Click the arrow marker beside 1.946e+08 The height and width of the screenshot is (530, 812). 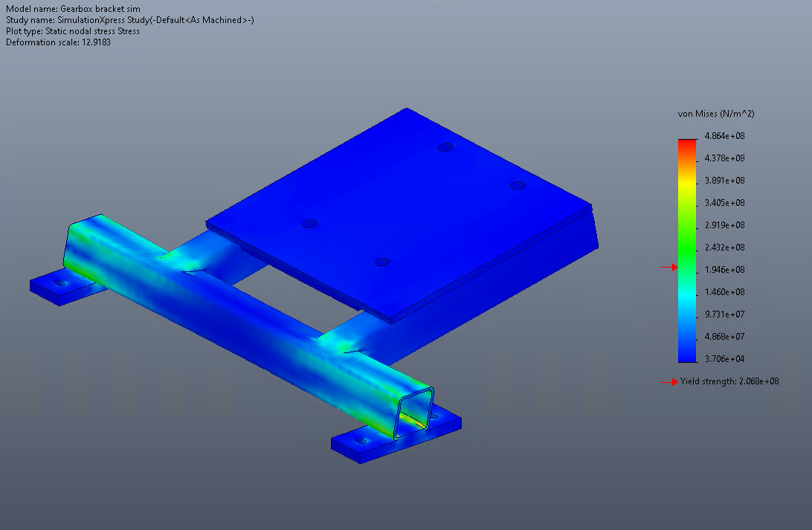672,268
